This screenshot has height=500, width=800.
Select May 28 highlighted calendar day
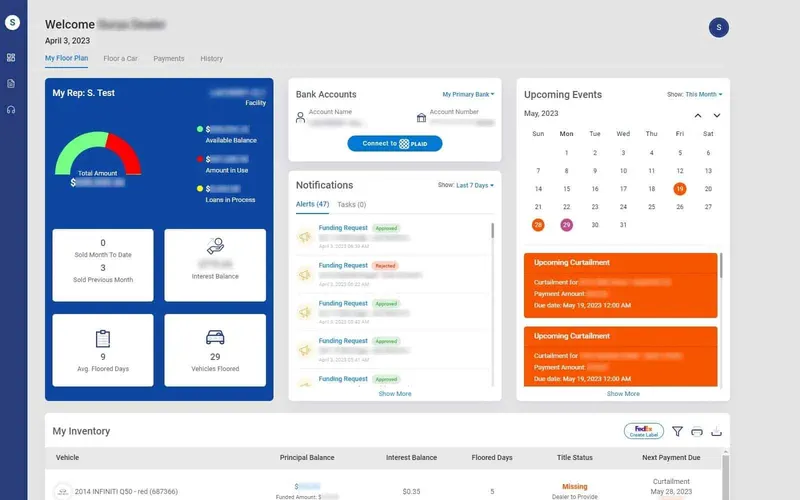point(538,225)
